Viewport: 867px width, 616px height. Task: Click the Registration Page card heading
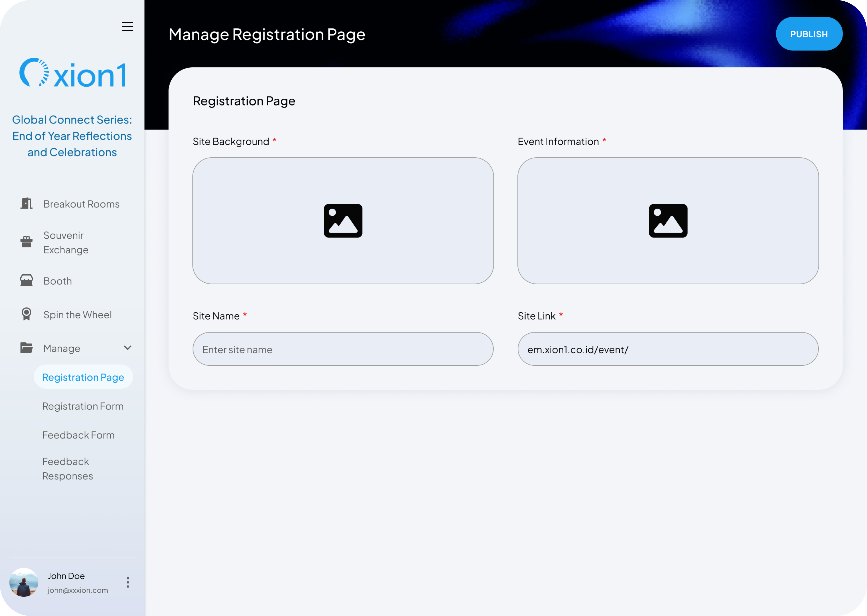(244, 101)
